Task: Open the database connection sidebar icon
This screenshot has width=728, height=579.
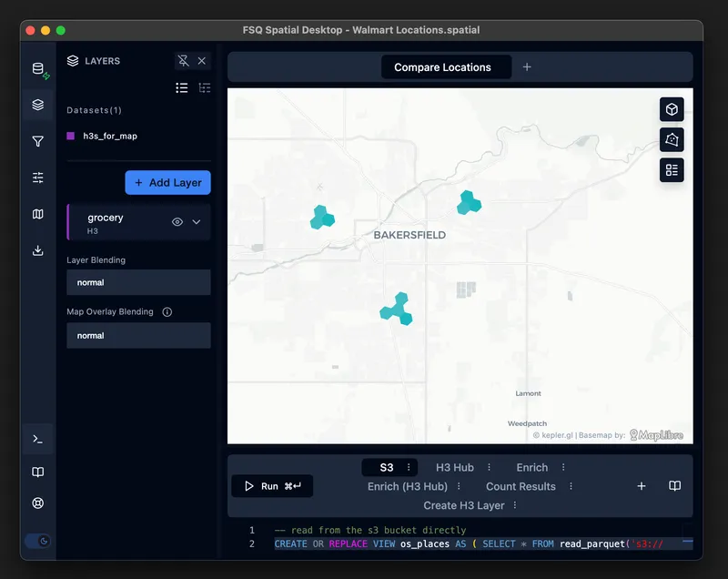Action: 38,68
